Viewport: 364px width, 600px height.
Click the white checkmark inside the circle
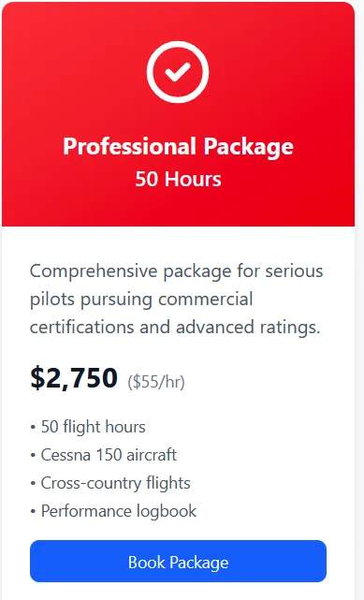[178, 72]
